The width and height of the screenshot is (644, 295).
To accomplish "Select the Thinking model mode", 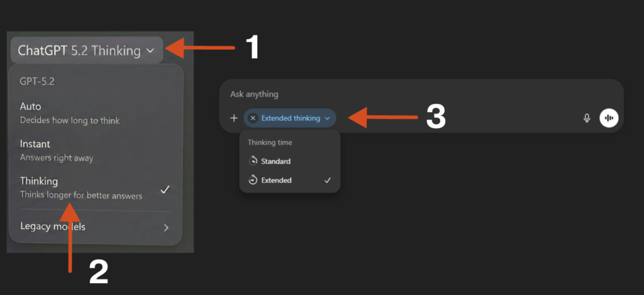I will coord(80,188).
